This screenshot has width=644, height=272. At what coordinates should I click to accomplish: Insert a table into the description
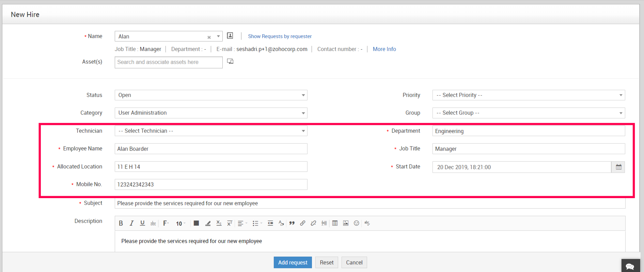pyautogui.click(x=335, y=223)
